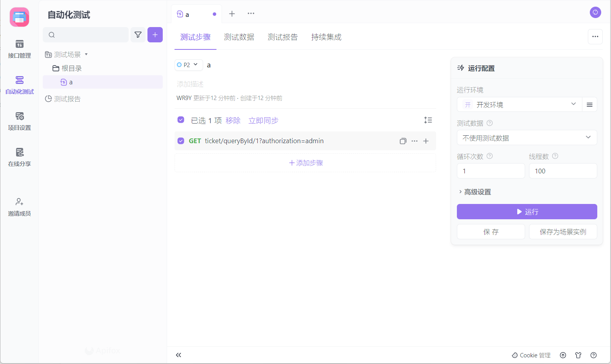The width and height of the screenshot is (611, 364).
Task: Switch to the 测试步骤 tab
Action: click(195, 37)
